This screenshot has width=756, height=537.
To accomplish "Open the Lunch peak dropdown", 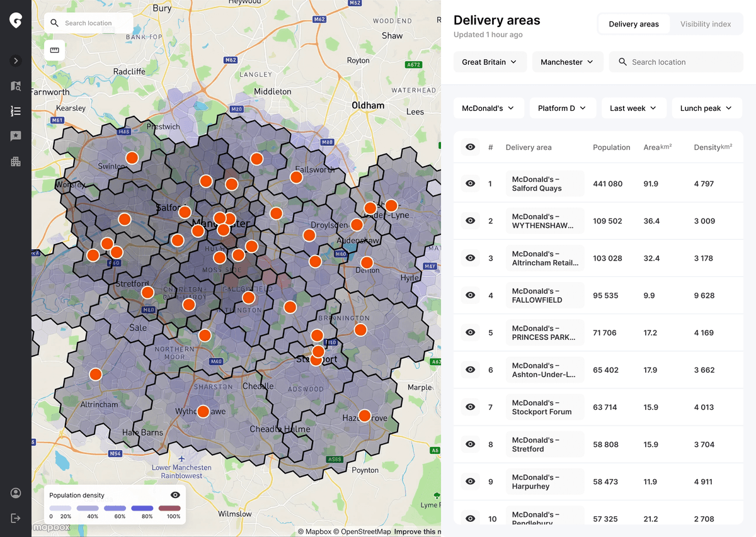I will 707,108.
